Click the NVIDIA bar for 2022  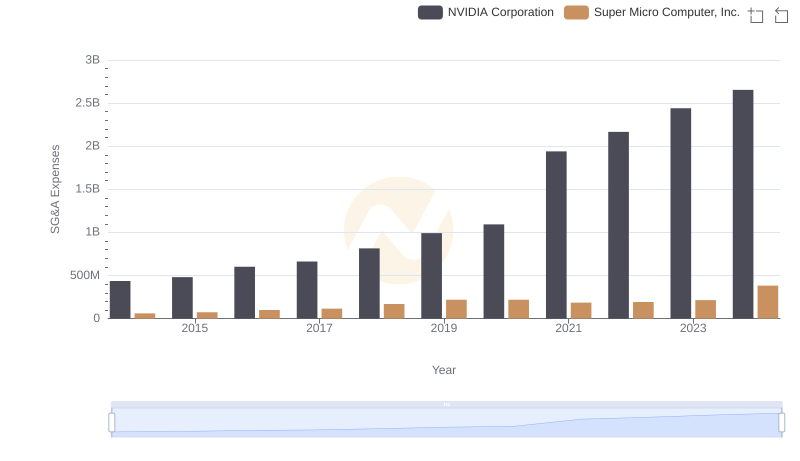coord(618,225)
